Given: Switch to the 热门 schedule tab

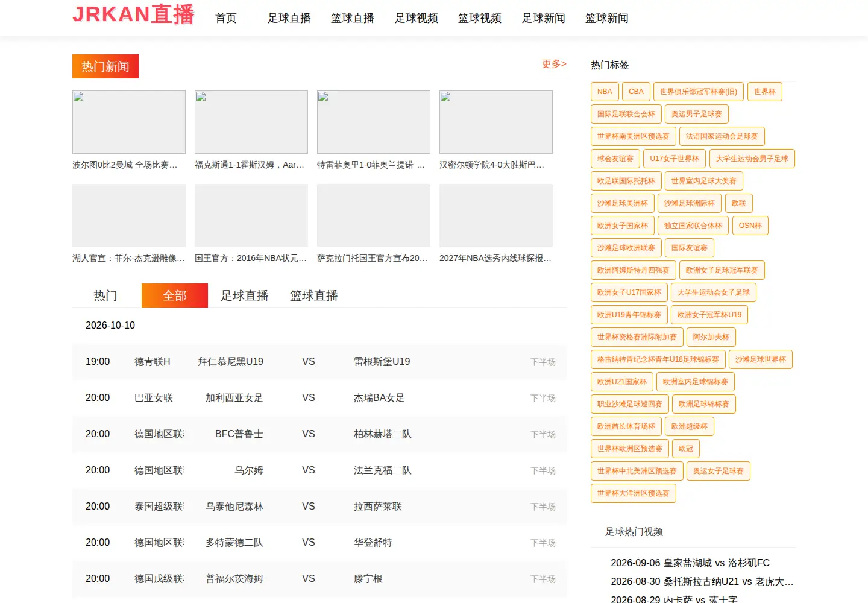Looking at the screenshot, I should [105, 295].
